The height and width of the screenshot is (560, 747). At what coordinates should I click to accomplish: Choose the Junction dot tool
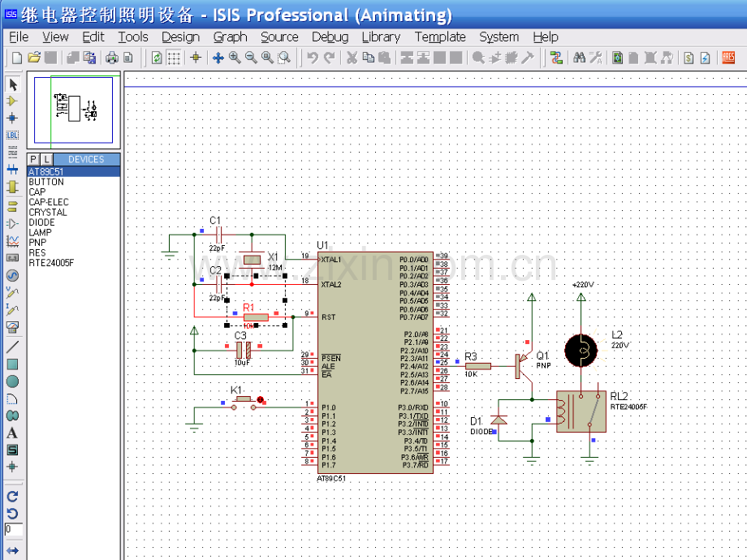tap(12, 118)
